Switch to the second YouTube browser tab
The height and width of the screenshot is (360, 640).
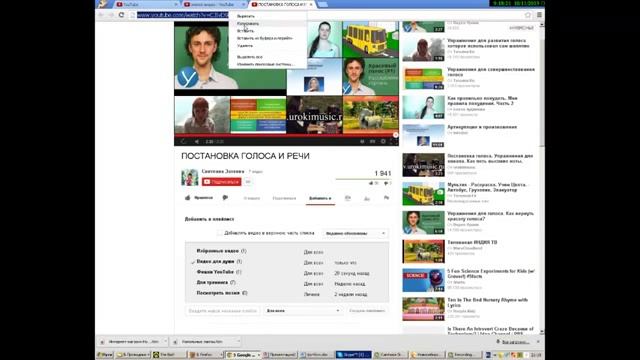pos(213,4)
